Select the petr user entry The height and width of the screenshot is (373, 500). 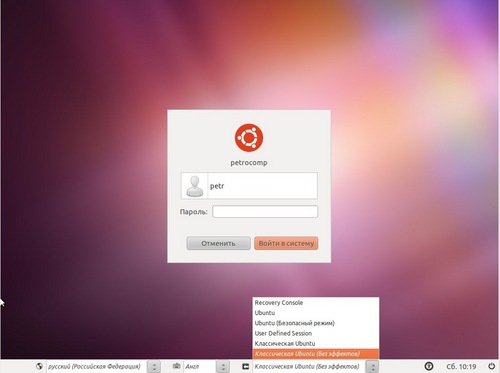(x=249, y=186)
